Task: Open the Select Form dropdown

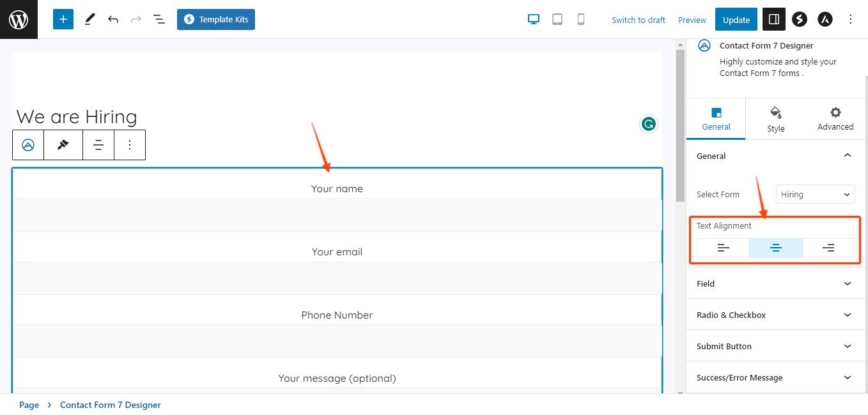Action: 815,195
